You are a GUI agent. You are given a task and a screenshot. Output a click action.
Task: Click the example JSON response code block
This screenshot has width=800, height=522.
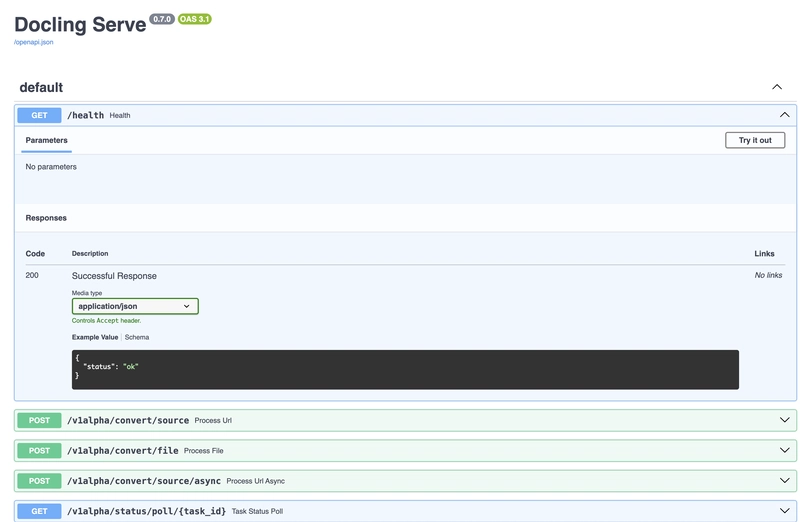405,369
